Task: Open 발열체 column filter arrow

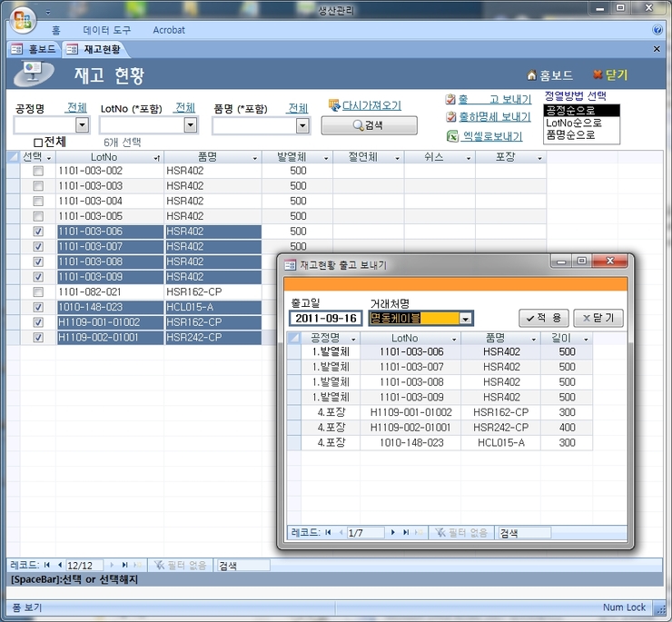Action: [326, 158]
